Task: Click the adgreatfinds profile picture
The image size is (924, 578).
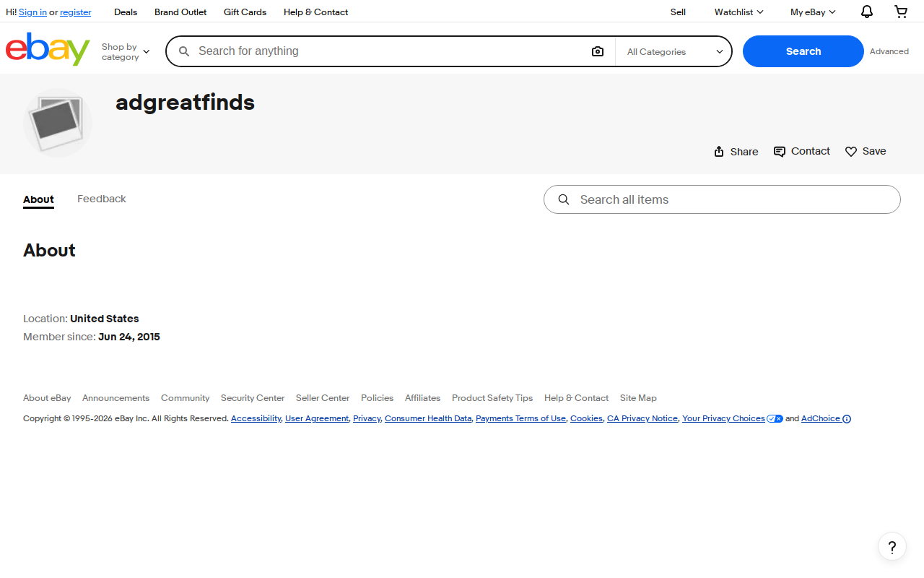Action: [x=58, y=123]
